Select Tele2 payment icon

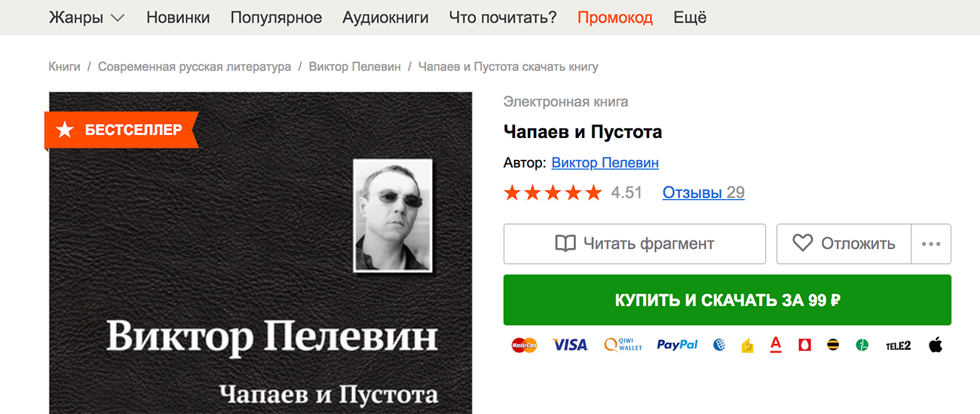(899, 345)
